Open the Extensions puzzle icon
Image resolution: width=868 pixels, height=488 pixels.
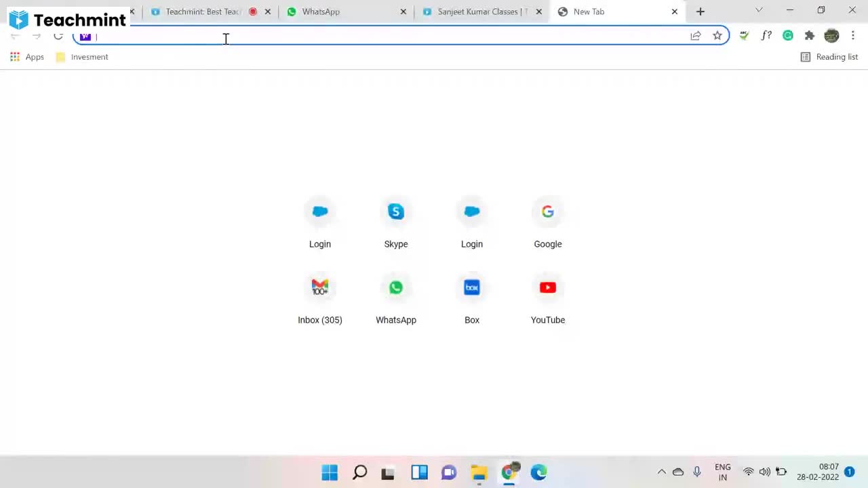810,36
